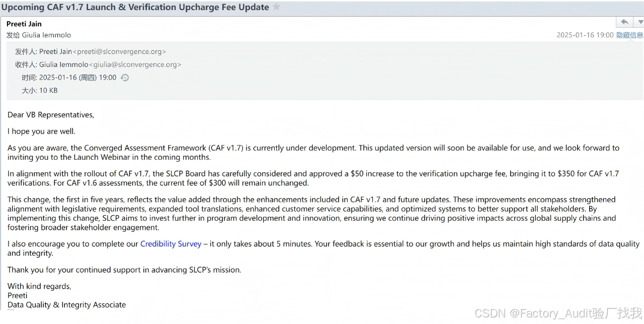644x324 pixels.
Task: Click the 'With kind regards,' line
Action: pos(39,286)
